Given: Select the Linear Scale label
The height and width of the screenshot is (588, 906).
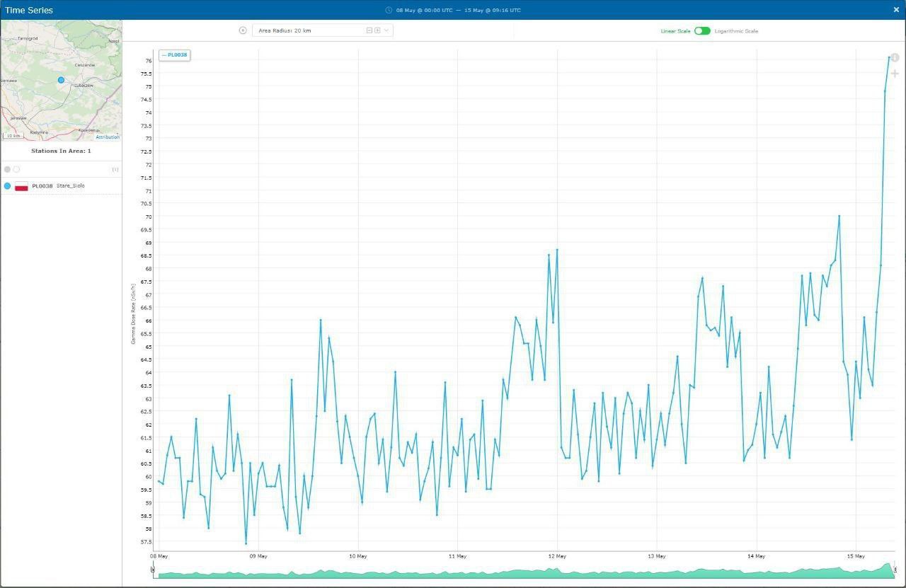Looking at the screenshot, I should (675, 31).
